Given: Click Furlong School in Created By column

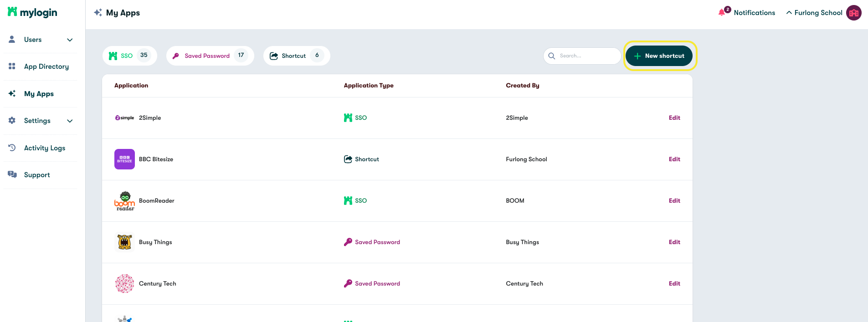Looking at the screenshot, I should (526, 159).
